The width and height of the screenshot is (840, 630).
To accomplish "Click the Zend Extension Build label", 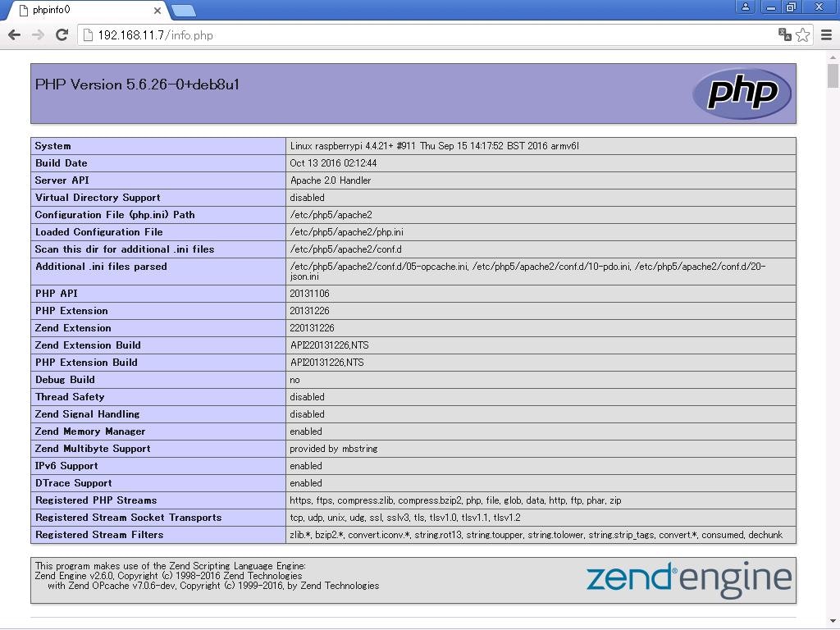I will (x=88, y=345).
